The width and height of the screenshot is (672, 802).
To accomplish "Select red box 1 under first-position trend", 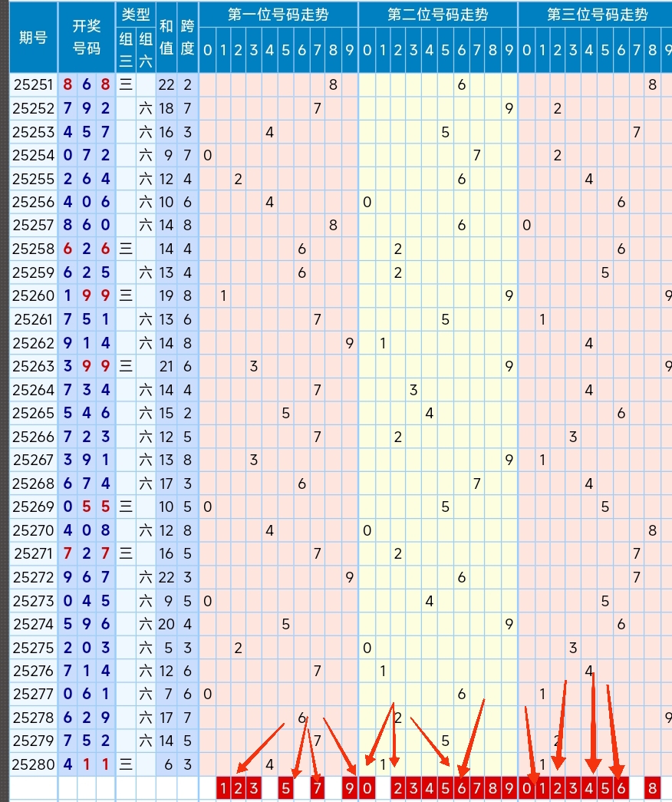I will coord(223,787).
